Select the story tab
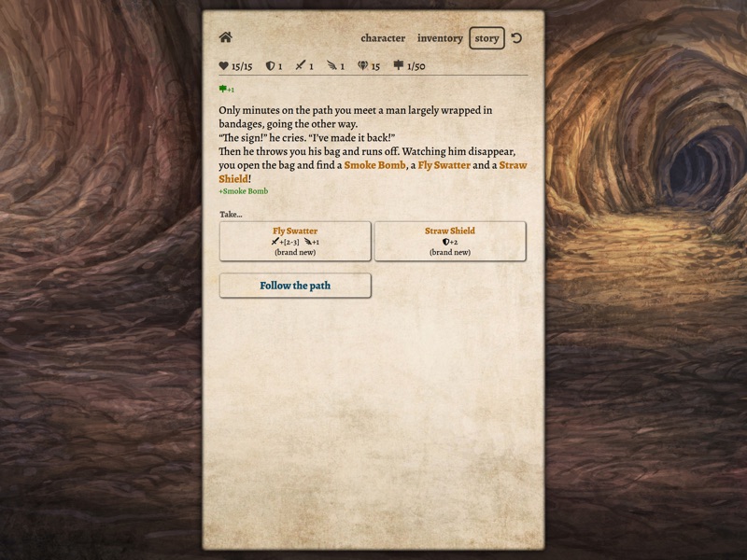The width and height of the screenshot is (747, 560). pyautogui.click(x=486, y=38)
